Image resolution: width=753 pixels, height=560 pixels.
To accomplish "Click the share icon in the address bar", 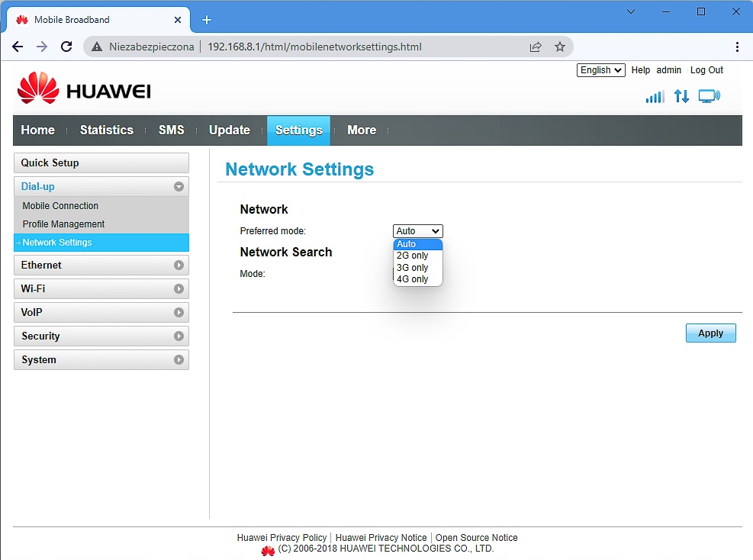I will (536, 47).
